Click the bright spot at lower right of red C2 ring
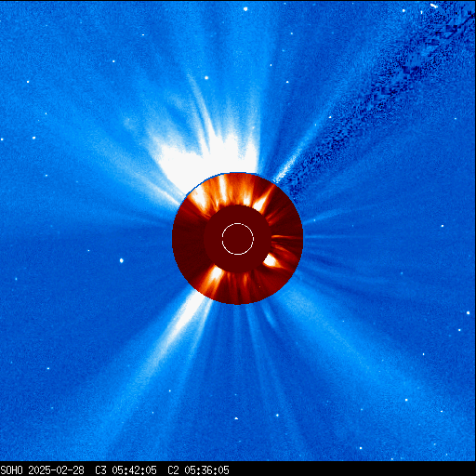The height and width of the screenshot is (476, 476). pos(271,261)
